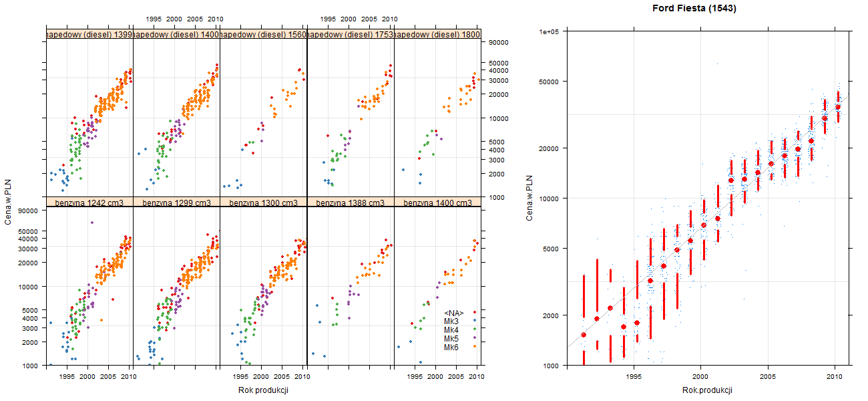The image size is (868, 401).
Task: Pick the Mk5 legend label
Action: 451,339
